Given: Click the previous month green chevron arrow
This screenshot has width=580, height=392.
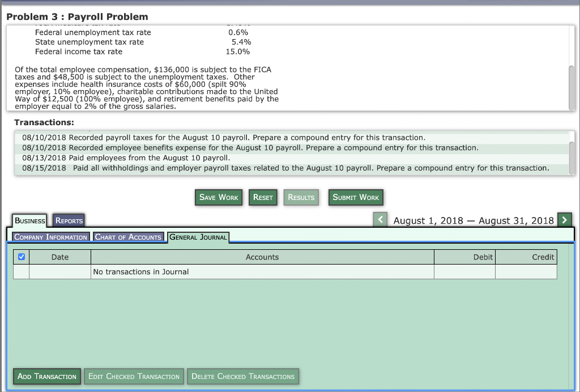Looking at the screenshot, I should tap(380, 219).
